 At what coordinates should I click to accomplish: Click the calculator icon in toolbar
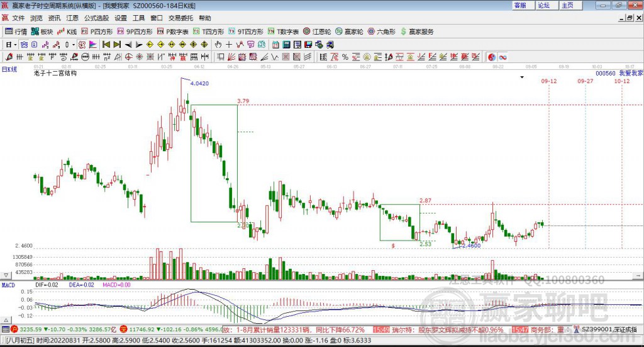(x=286, y=45)
